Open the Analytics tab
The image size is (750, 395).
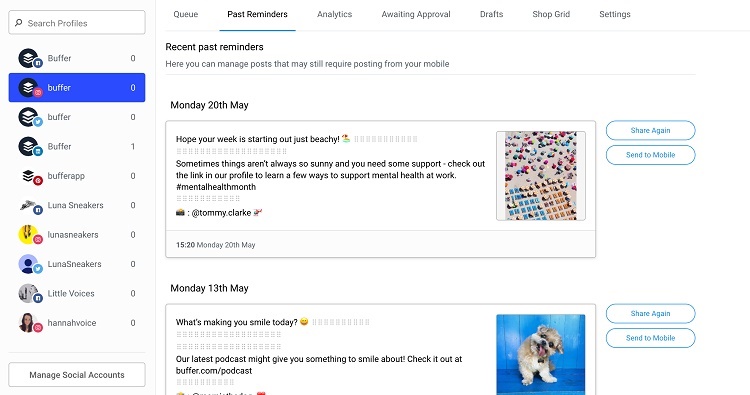[x=334, y=14]
